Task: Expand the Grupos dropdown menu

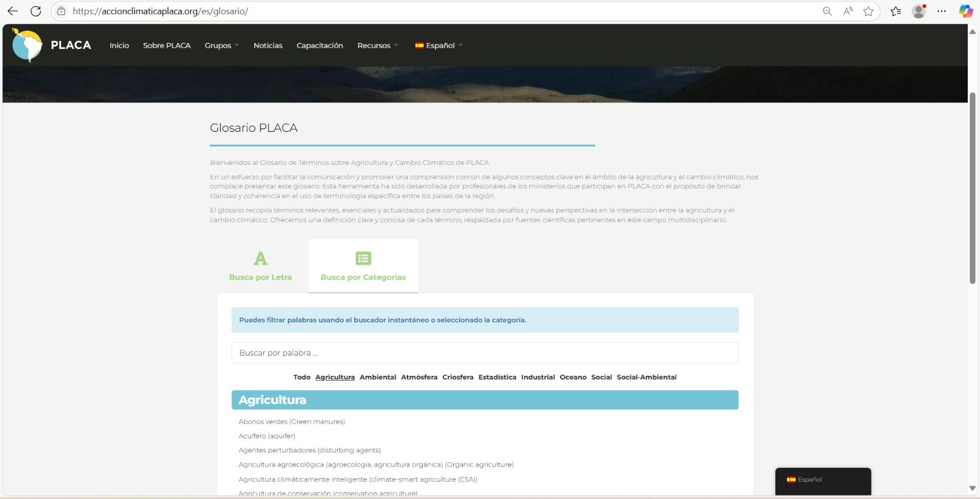Action: tap(221, 45)
